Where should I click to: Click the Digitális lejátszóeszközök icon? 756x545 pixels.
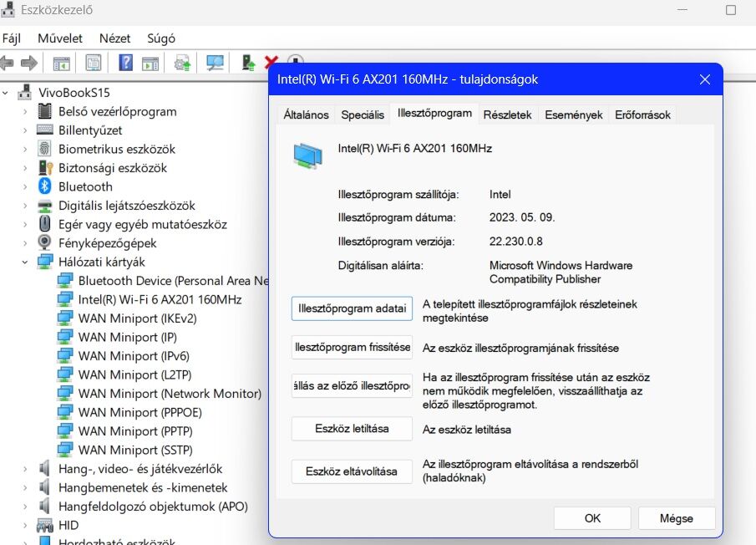44,206
